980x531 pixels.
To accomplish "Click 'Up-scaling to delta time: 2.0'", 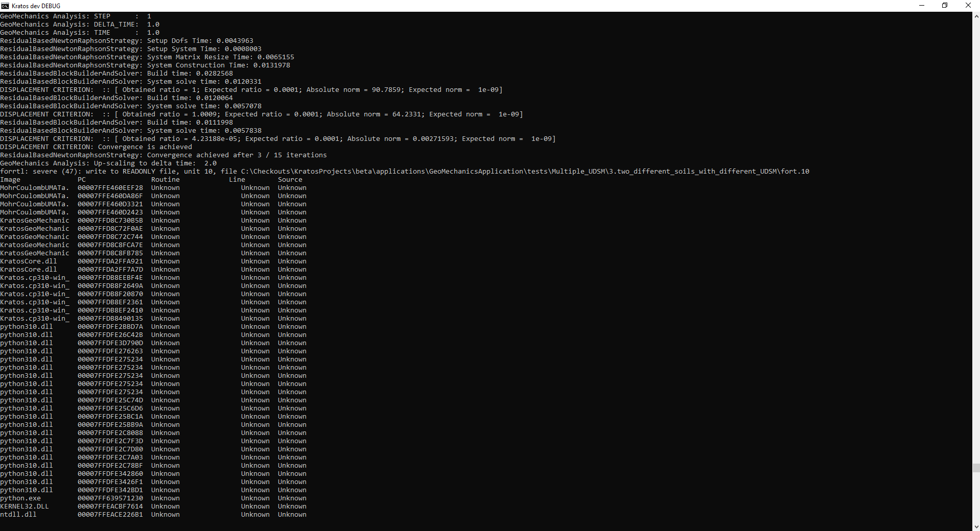I will tap(155, 163).
